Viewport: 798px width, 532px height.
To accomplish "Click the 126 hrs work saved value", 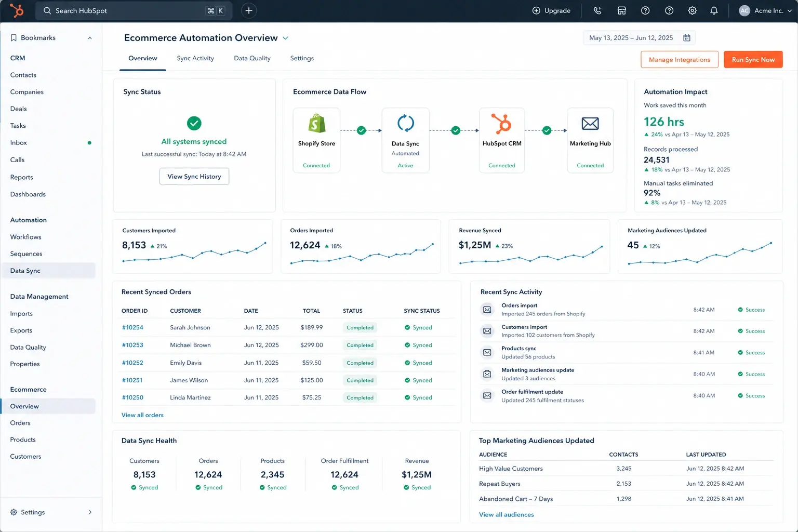I will pos(664,122).
